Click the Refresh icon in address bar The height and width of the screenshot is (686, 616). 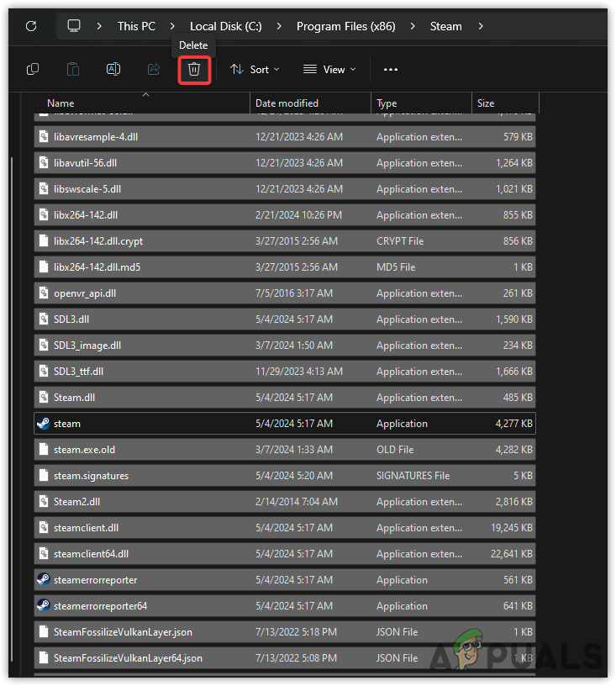click(x=31, y=26)
